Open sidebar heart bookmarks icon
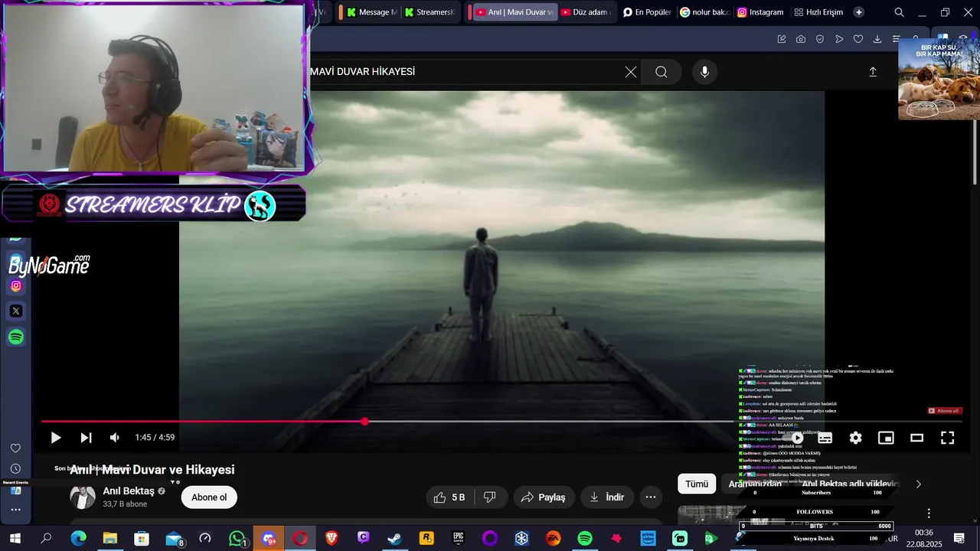The image size is (980, 551). click(x=15, y=448)
